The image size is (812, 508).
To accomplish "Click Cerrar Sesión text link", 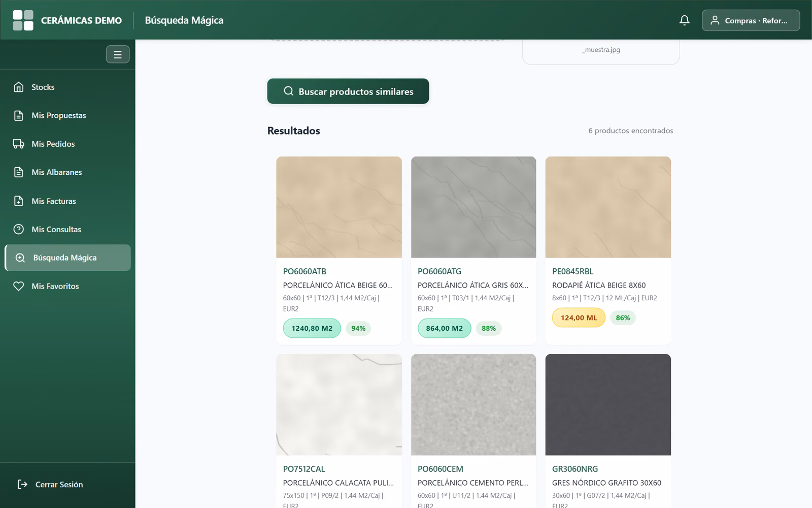I will click(x=59, y=485).
